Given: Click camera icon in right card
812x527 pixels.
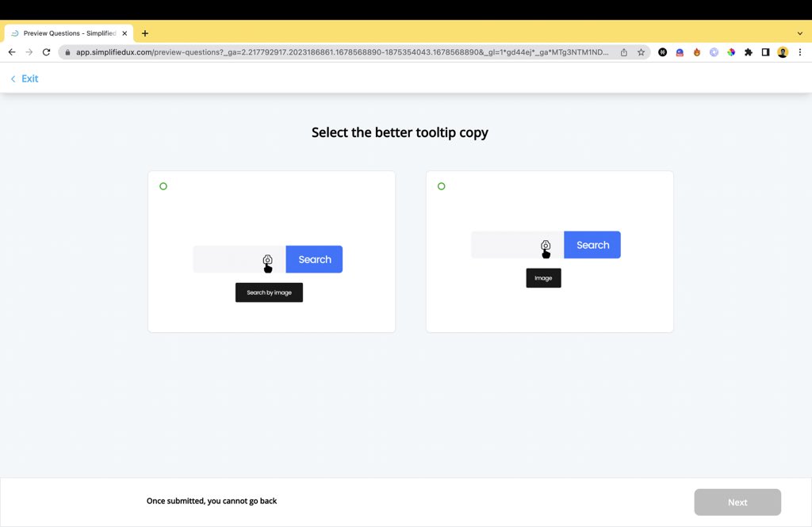Looking at the screenshot, I should [546, 246].
